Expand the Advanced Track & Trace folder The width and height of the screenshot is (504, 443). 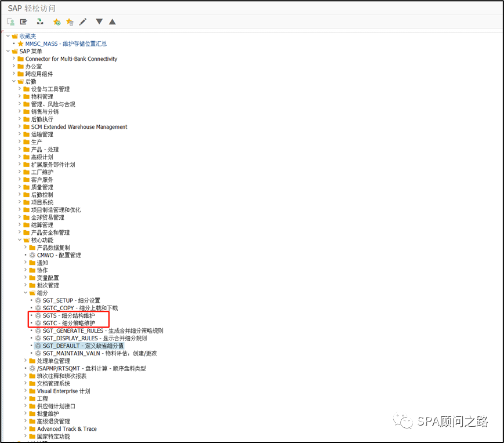tap(26, 429)
